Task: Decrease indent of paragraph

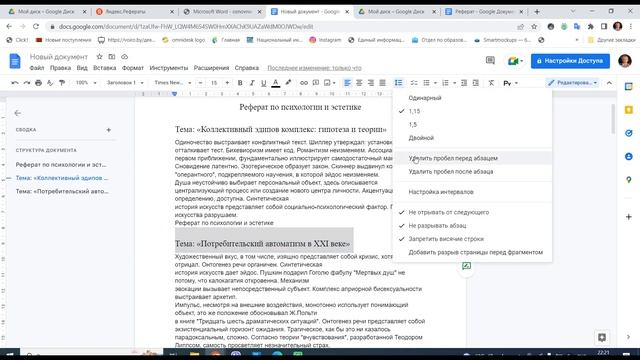Action: pos(464,83)
